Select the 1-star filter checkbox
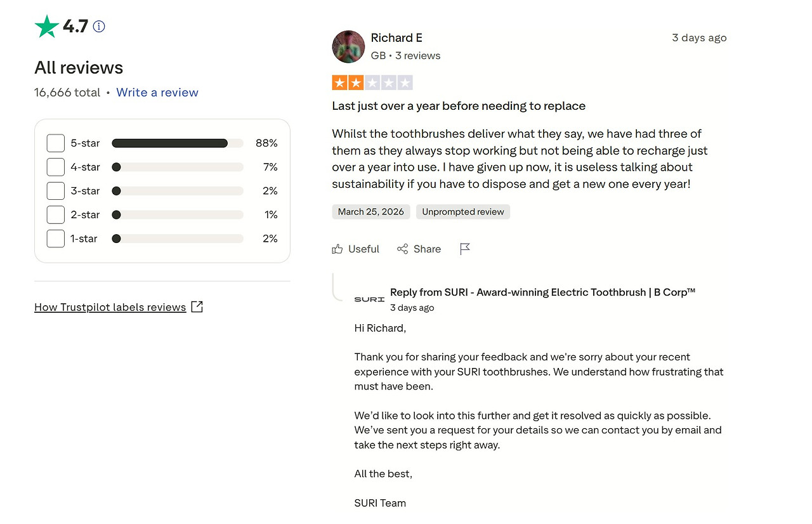The height and width of the screenshot is (524, 812). coord(56,239)
